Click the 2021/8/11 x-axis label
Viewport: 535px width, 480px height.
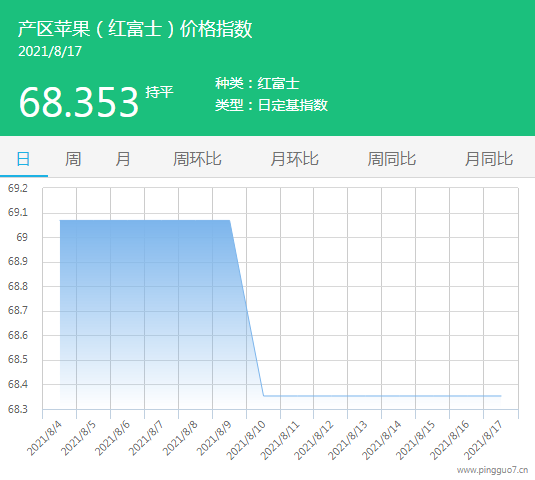[280, 440]
